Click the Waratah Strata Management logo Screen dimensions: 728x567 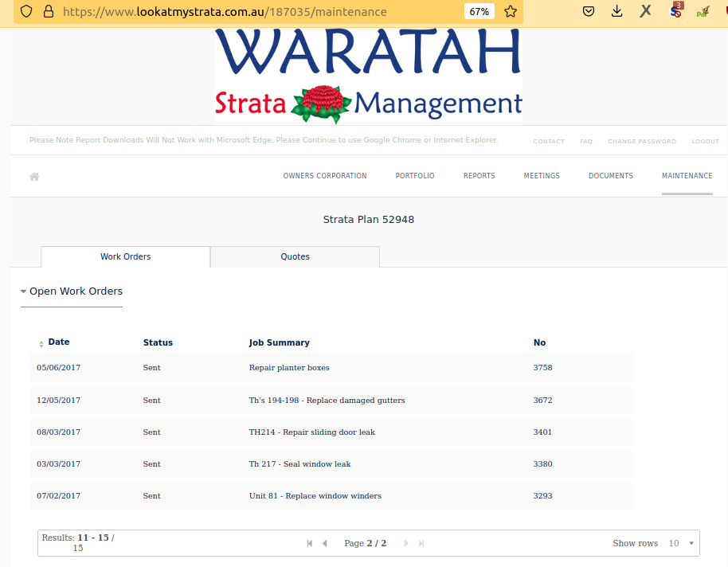(369, 76)
